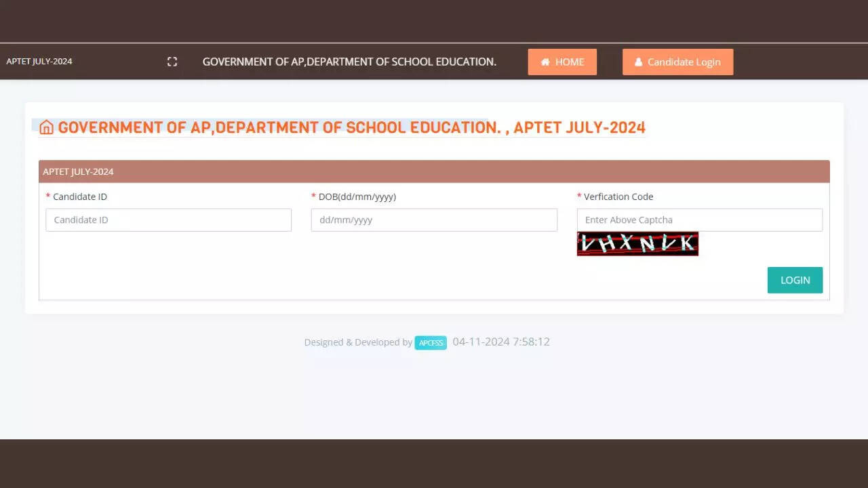Screen dimensions: 868x488
Task: Go to the HOME page button
Action: click(x=562, y=62)
